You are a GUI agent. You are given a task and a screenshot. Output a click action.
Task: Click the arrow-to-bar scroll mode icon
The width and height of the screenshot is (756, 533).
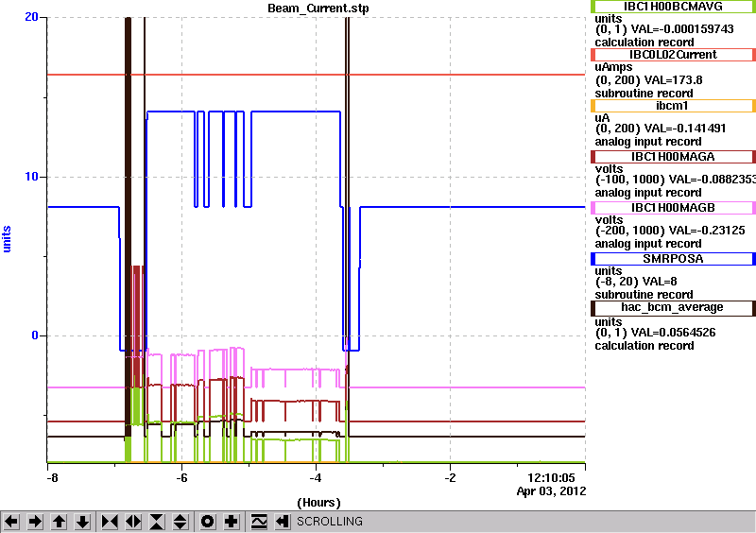click(283, 522)
